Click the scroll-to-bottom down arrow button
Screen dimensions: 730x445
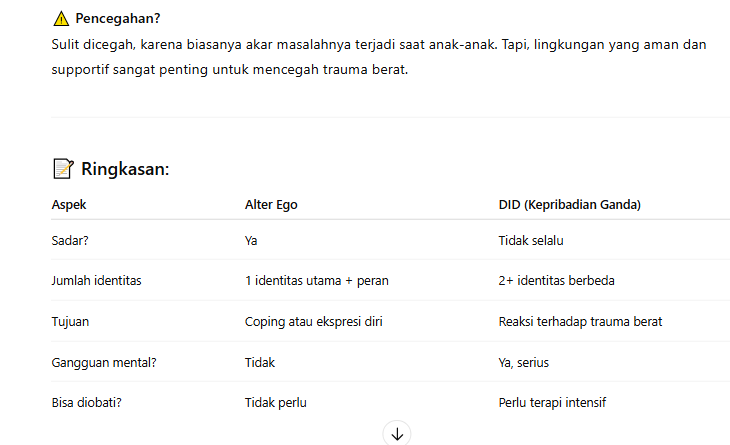coord(397,433)
